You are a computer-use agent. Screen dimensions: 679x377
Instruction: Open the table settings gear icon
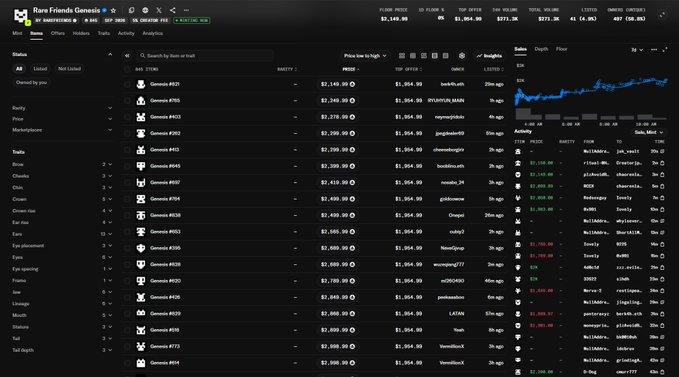click(x=462, y=56)
